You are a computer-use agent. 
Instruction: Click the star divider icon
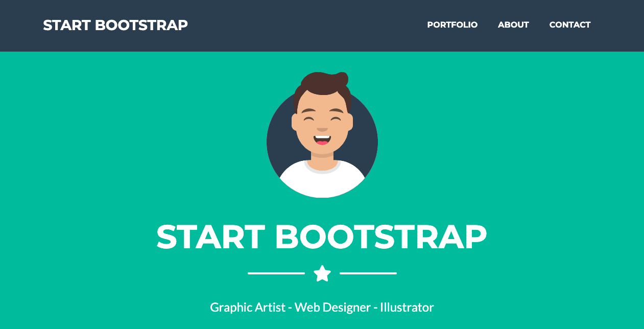[322, 273]
